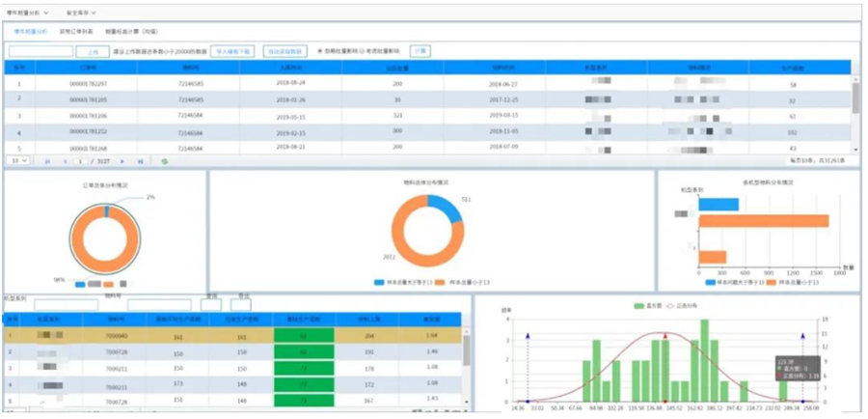This screenshot has width=868, height=419.
Task: Go to next page of order table
Action: (124, 161)
